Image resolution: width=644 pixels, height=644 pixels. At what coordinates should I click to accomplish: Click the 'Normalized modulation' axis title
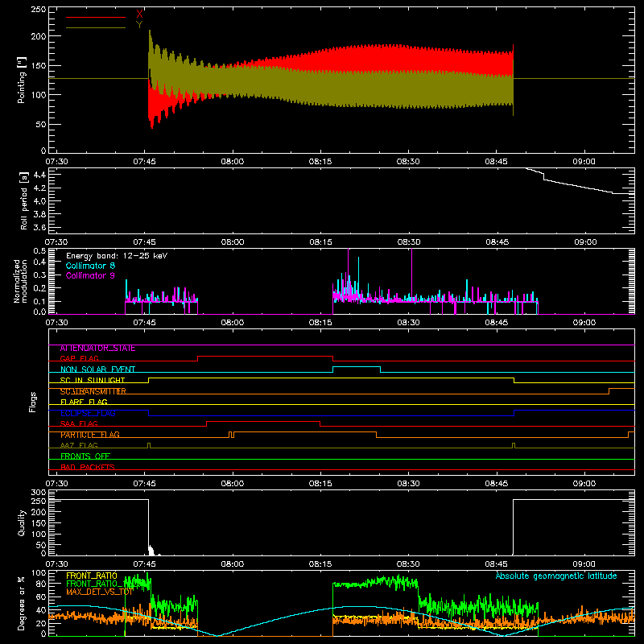(20, 281)
